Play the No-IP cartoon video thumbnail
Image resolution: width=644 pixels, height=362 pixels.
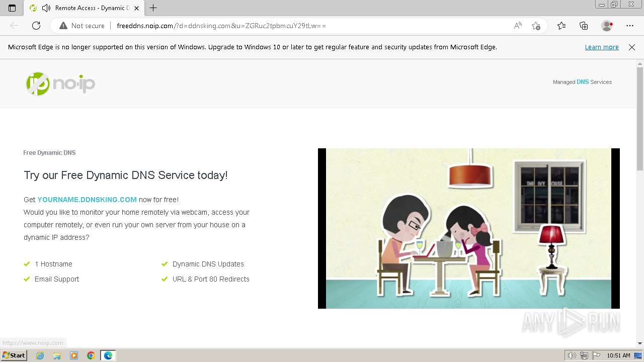pyautogui.click(x=468, y=228)
